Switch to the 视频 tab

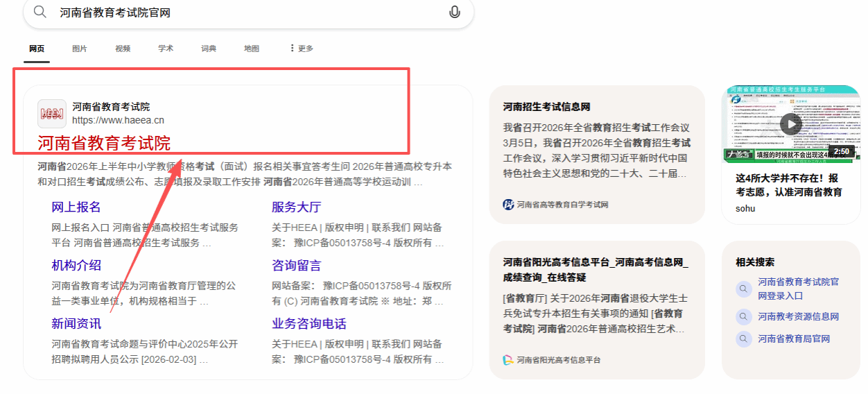[x=123, y=49]
